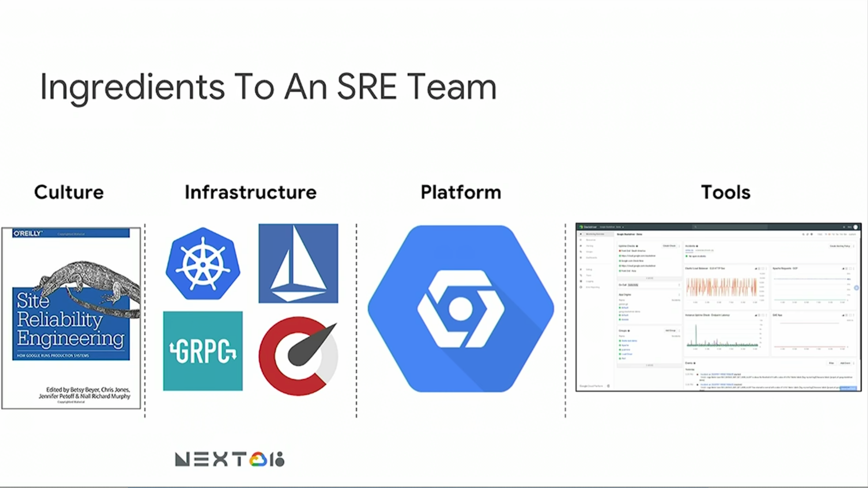Click the Tools heading
This screenshot has width=868, height=488.
[x=726, y=192]
